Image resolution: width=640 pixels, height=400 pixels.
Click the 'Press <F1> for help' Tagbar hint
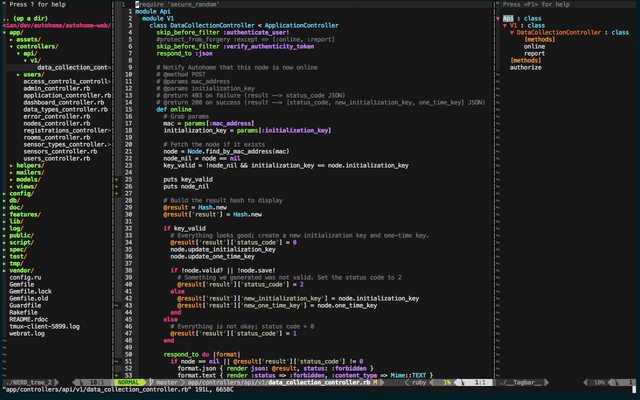536,4
